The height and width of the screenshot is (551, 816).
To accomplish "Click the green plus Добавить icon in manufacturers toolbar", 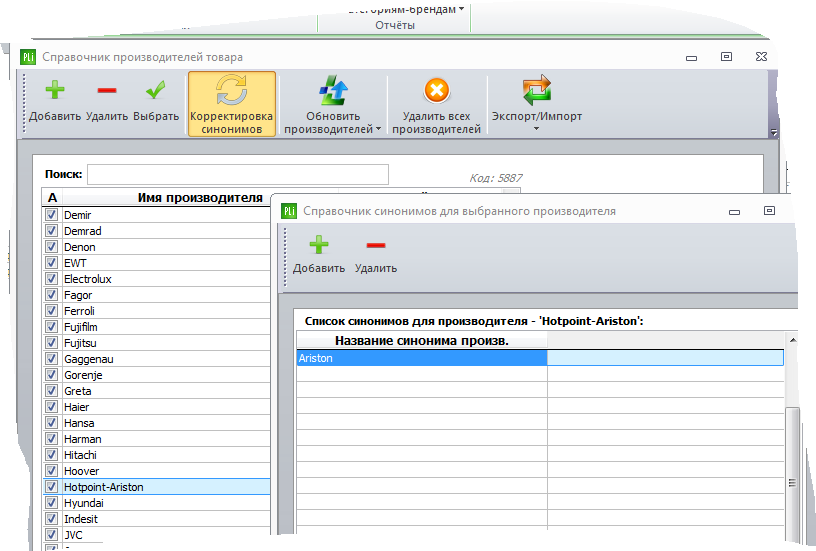I will pyautogui.click(x=55, y=91).
